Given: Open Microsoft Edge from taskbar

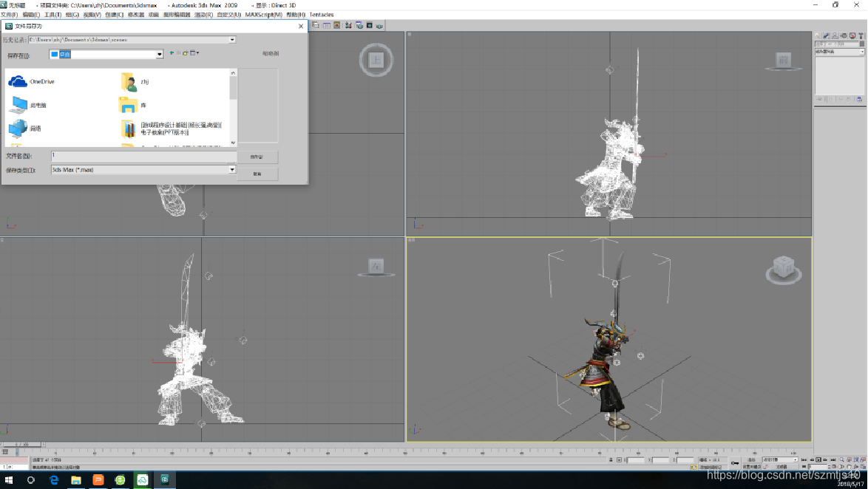Looking at the screenshot, I should click(54, 479).
